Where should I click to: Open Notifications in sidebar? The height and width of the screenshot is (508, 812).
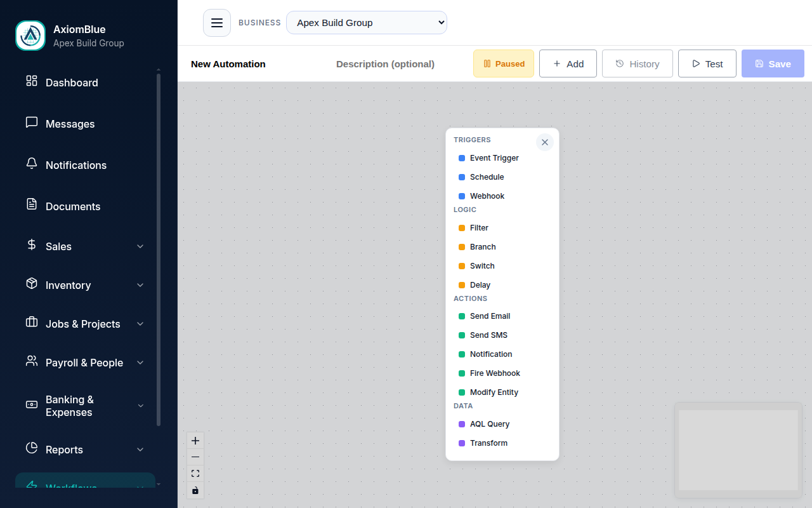(85, 165)
